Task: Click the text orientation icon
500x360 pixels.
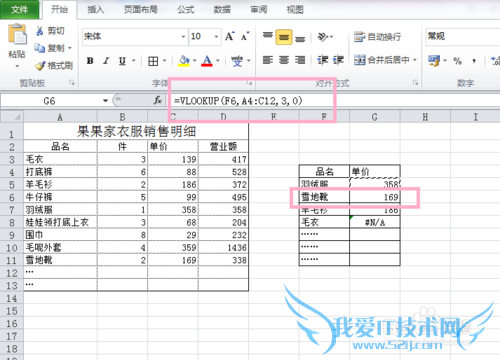Action: tap(323, 37)
